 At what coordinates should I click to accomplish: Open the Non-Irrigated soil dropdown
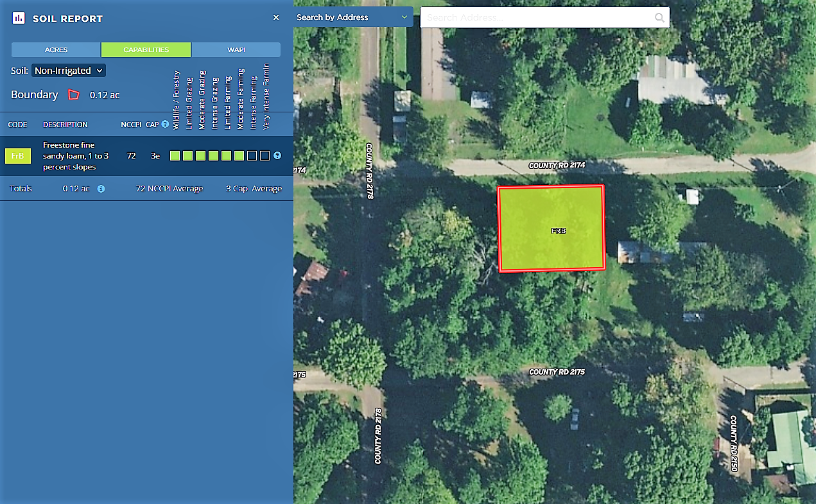coord(69,71)
